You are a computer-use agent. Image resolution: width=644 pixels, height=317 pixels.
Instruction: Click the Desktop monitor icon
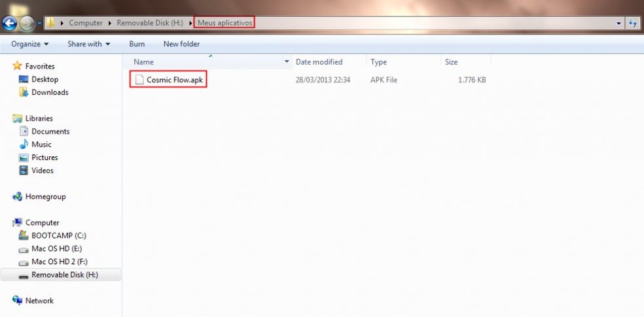pyautogui.click(x=24, y=79)
